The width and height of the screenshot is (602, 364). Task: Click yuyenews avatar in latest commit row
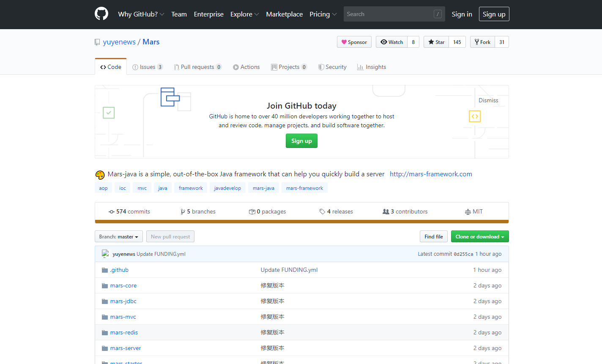pos(106,254)
